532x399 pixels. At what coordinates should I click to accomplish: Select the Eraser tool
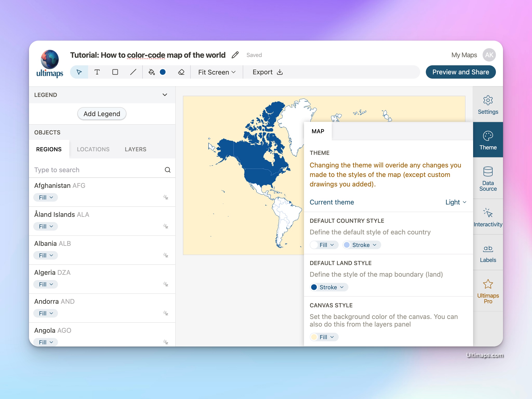181,72
